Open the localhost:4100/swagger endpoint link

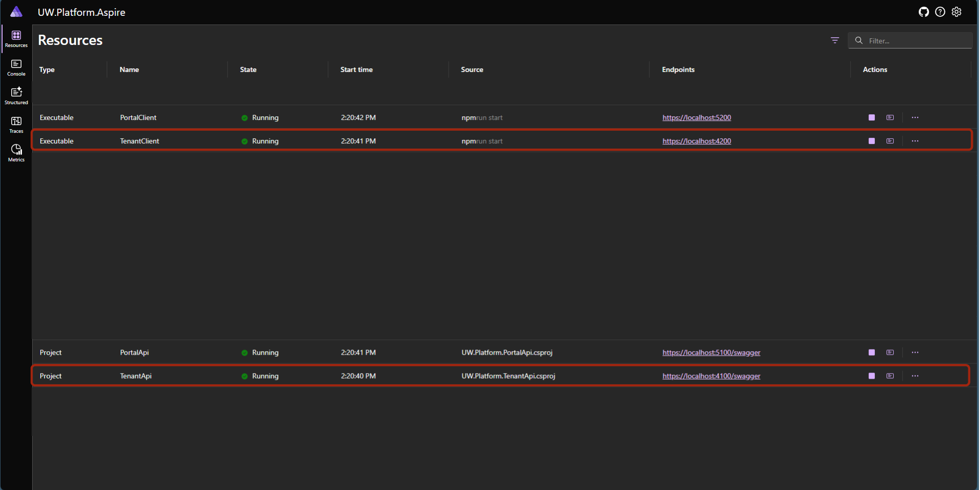click(711, 376)
